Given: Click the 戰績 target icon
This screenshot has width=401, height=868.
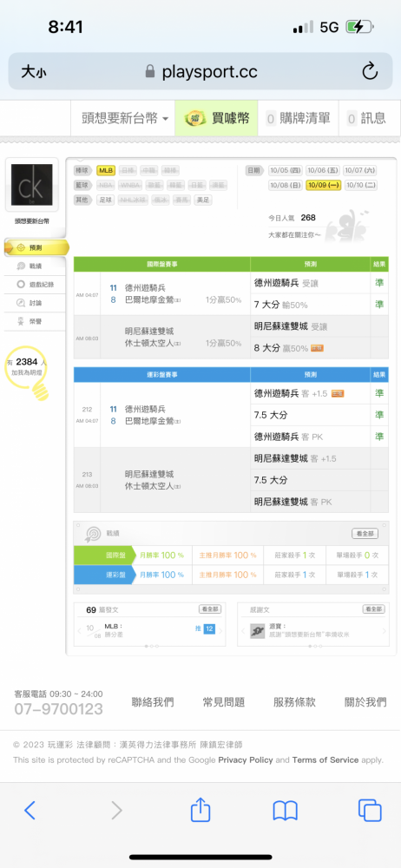Looking at the screenshot, I should pyautogui.click(x=93, y=534).
